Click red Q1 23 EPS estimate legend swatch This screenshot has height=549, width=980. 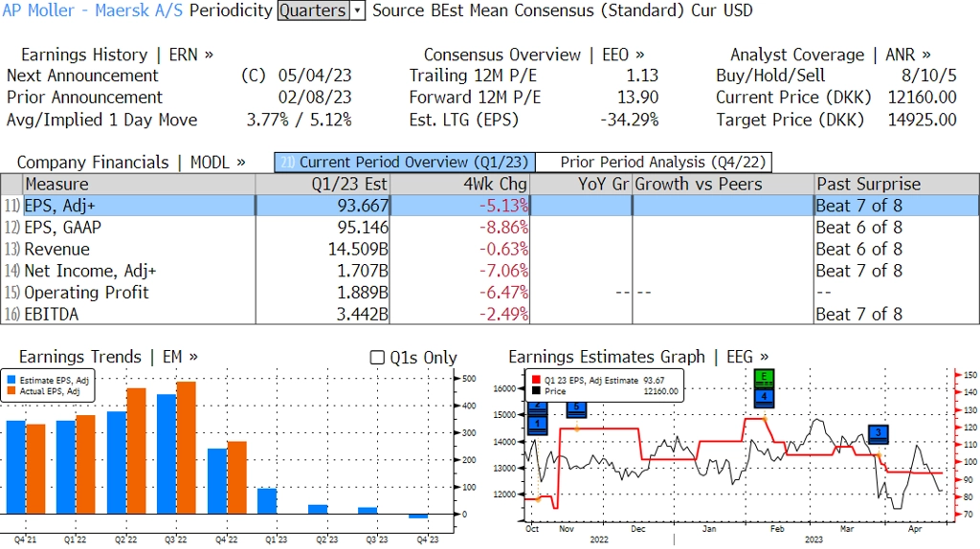point(536,381)
